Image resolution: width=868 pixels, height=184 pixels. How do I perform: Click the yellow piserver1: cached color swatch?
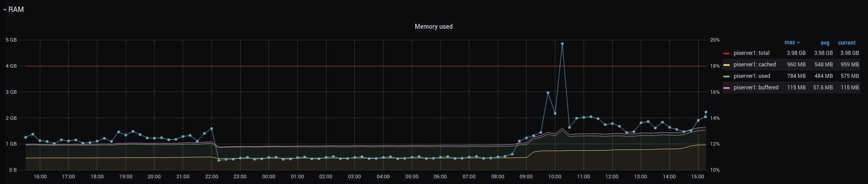[726, 65]
